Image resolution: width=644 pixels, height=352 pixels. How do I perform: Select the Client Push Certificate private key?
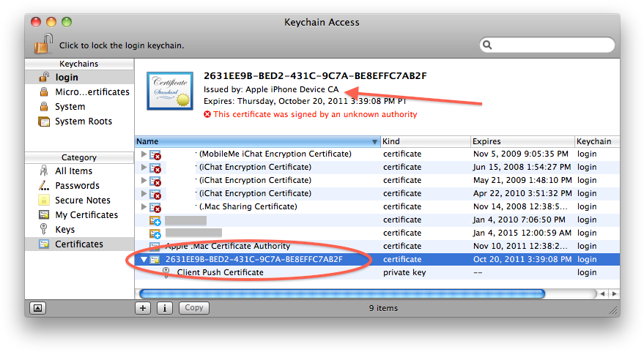pos(377,272)
